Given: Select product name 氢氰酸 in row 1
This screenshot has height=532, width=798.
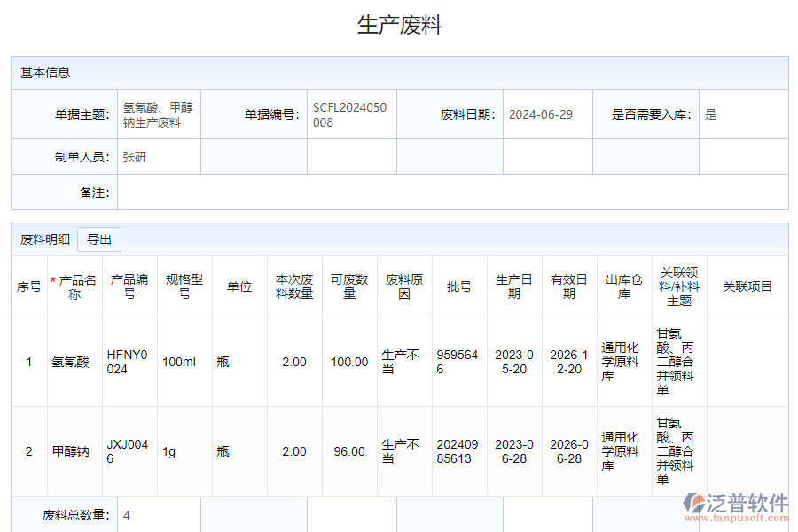Looking at the screenshot, I should [69, 363].
